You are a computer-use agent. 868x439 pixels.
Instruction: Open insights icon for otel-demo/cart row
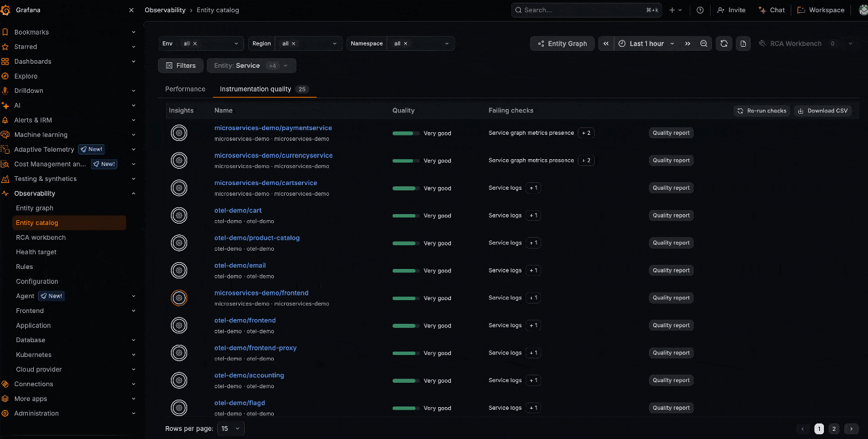pyautogui.click(x=179, y=215)
